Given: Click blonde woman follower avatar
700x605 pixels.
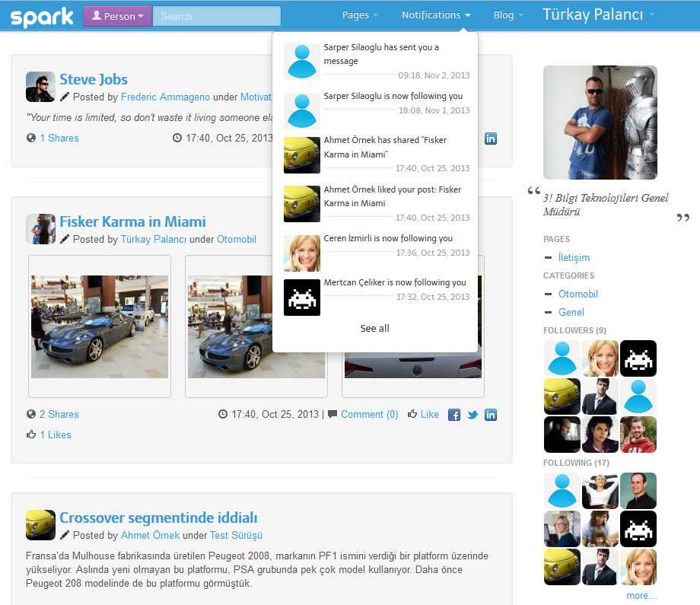Looking at the screenshot, I should click(600, 358).
